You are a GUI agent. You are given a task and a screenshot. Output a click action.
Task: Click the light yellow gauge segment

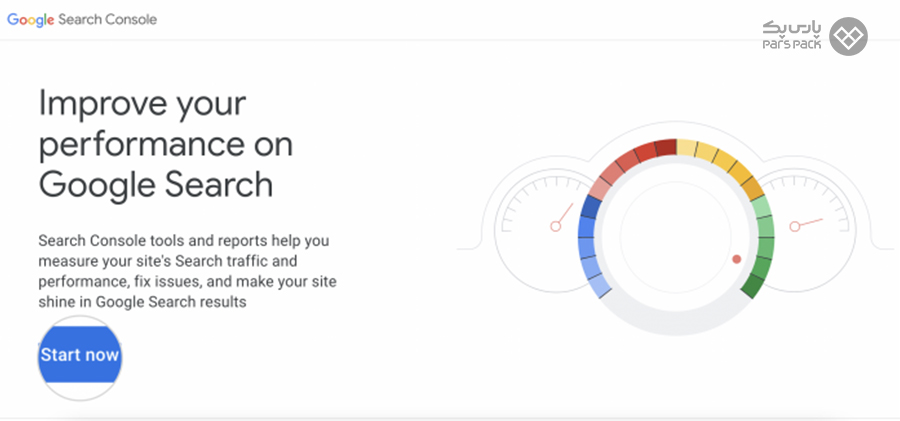coord(686,148)
